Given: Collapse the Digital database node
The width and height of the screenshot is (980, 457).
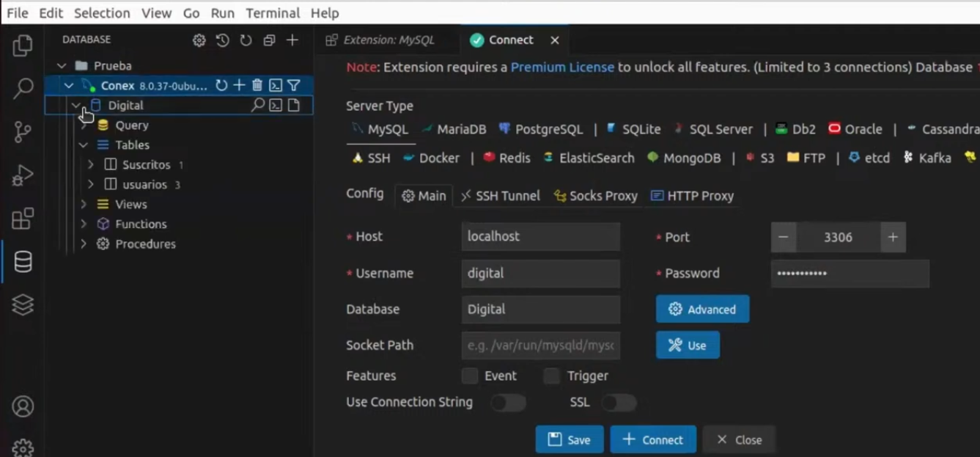Looking at the screenshot, I should tap(76, 106).
